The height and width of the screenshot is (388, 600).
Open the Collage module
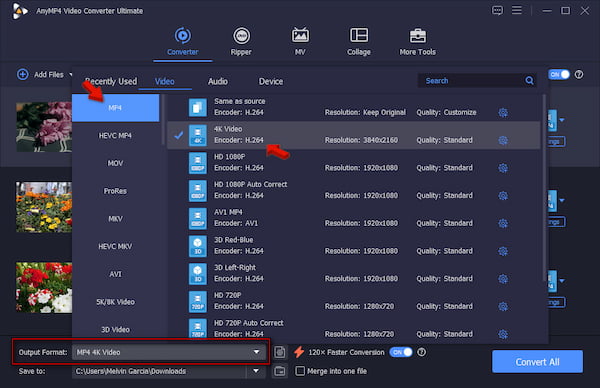(x=359, y=42)
